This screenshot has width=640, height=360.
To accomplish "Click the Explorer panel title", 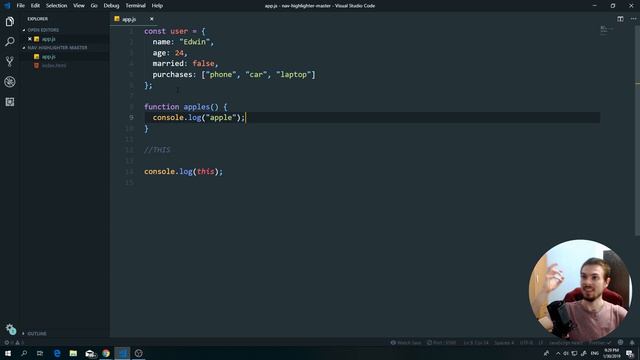I will point(38,19).
